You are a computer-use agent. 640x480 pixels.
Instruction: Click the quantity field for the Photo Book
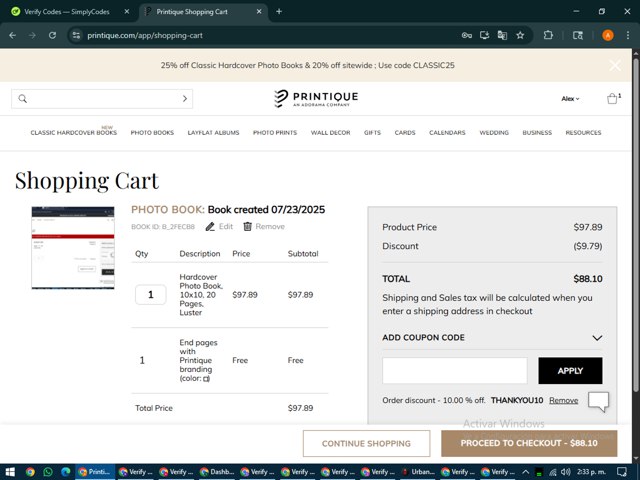(x=151, y=295)
